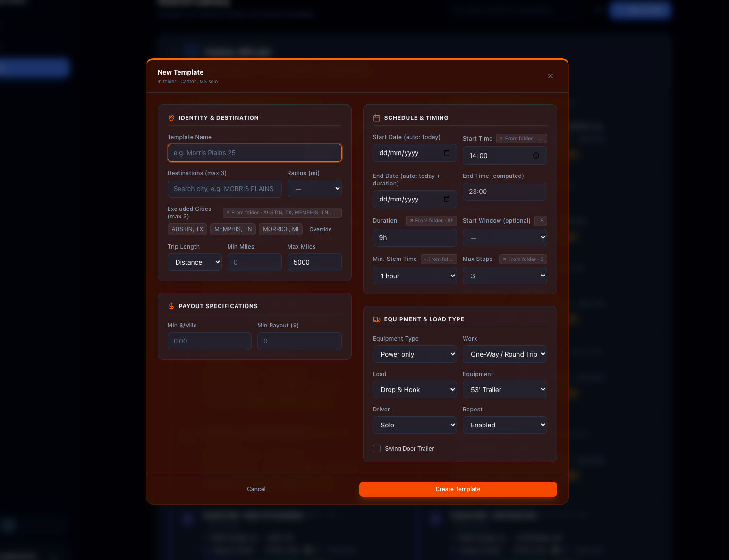The height and width of the screenshot is (560, 729).
Task: Open the End Date calendar picker icon
Action: pos(447,199)
